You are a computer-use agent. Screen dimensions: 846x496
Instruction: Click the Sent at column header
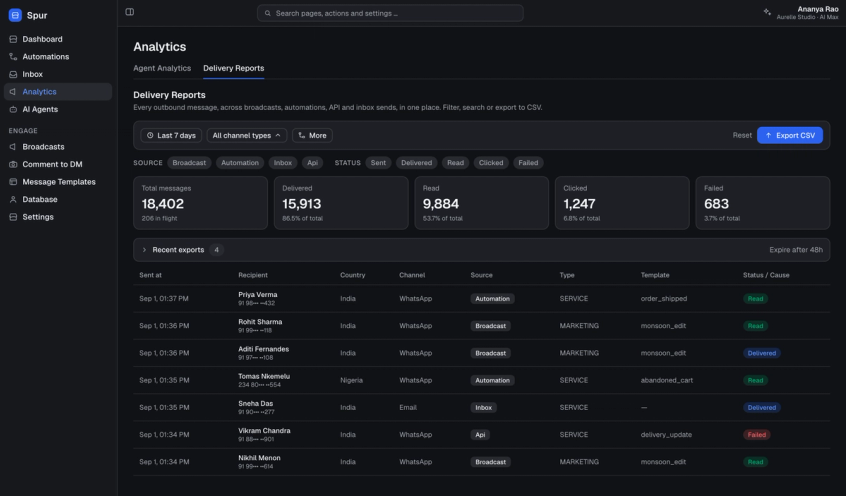point(151,275)
